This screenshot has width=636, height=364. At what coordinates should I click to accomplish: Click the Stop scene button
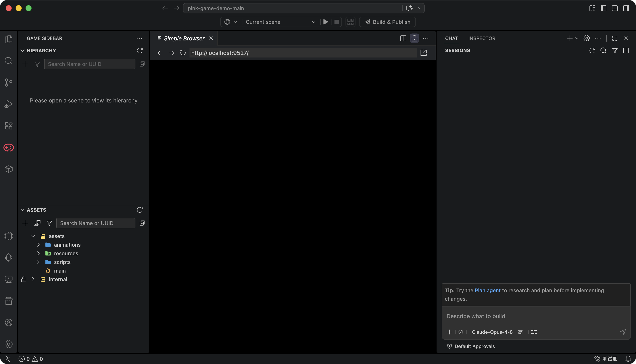point(337,22)
